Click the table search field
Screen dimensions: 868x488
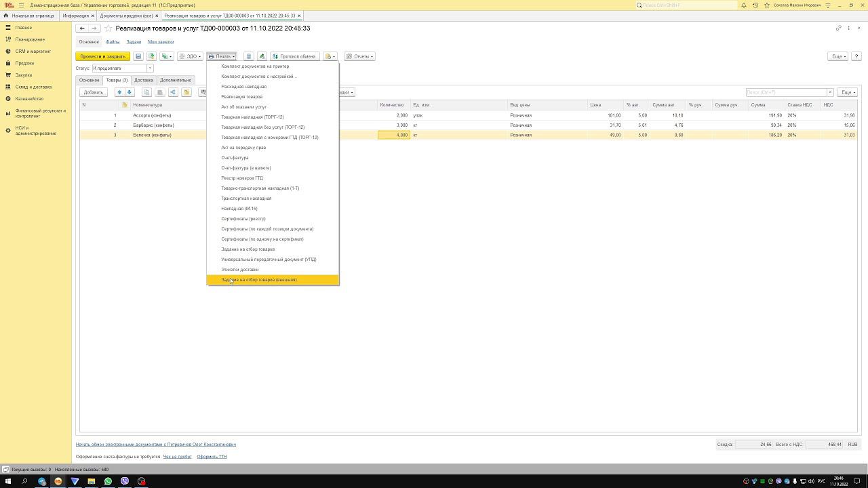point(786,92)
